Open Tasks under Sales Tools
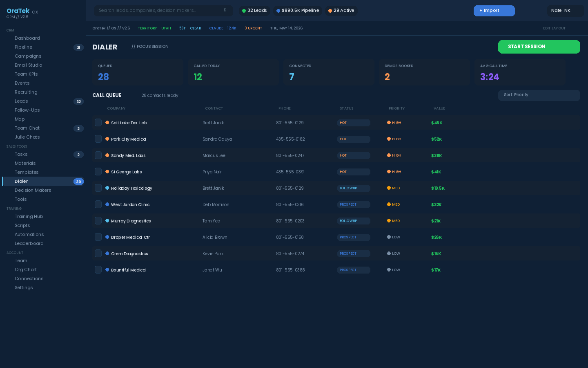The image size is (588, 368). (x=21, y=154)
